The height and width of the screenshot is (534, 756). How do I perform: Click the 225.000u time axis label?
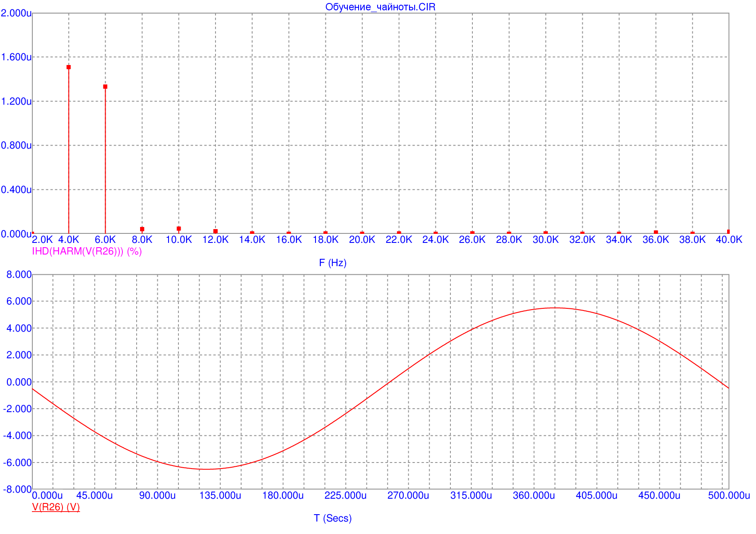[x=346, y=495]
